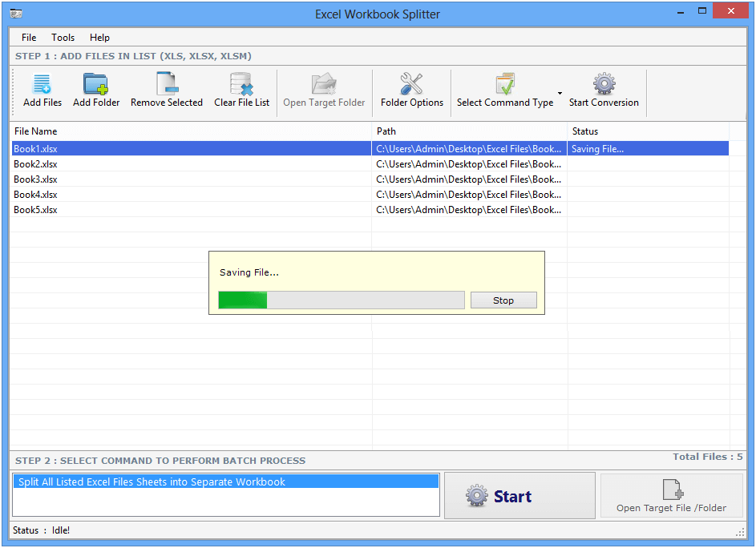Image resolution: width=756 pixels, height=548 pixels.
Task: Click the Saving File... status cell for Book1.xlsx
Action: pyautogui.click(x=648, y=148)
